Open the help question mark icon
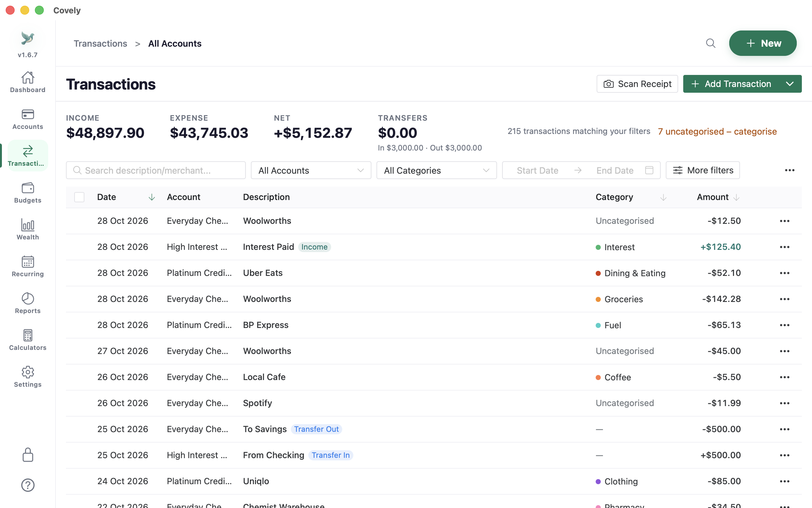 (28, 485)
